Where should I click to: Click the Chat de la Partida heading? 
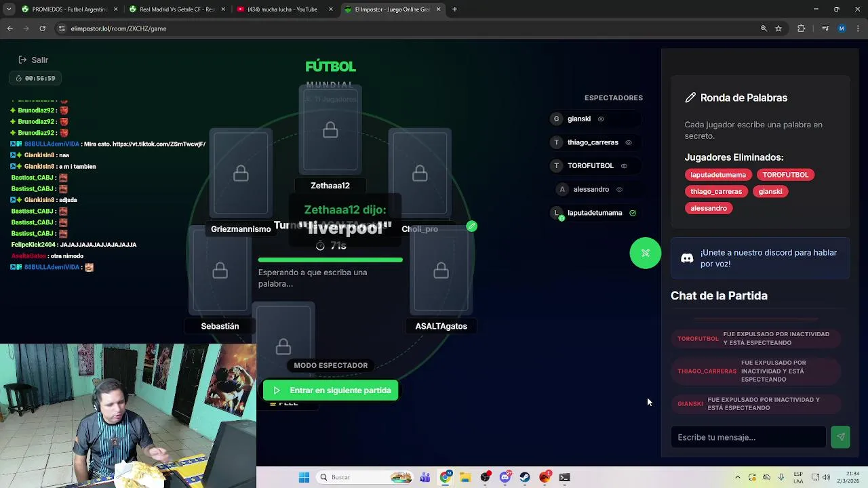(719, 296)
